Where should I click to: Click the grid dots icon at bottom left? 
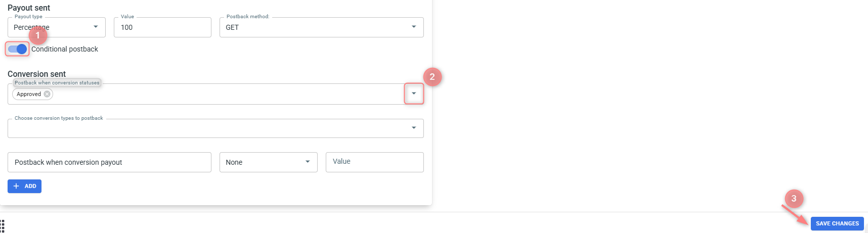pos(2,226)
